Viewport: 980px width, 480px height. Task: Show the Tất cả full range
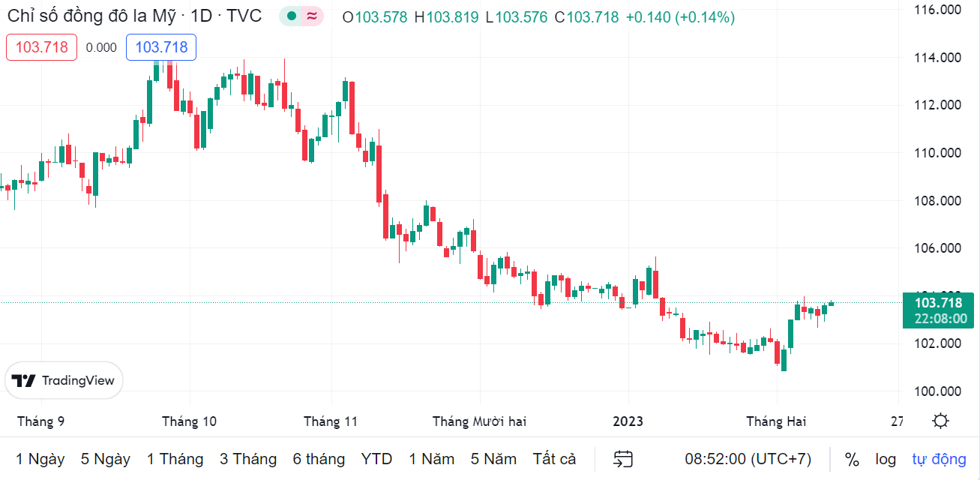[554, 459]
